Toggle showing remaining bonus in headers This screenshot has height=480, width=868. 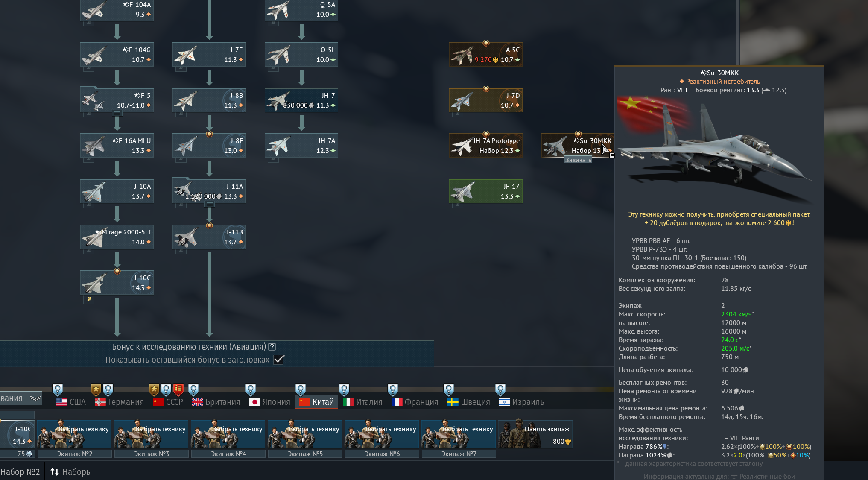point(279,360)
